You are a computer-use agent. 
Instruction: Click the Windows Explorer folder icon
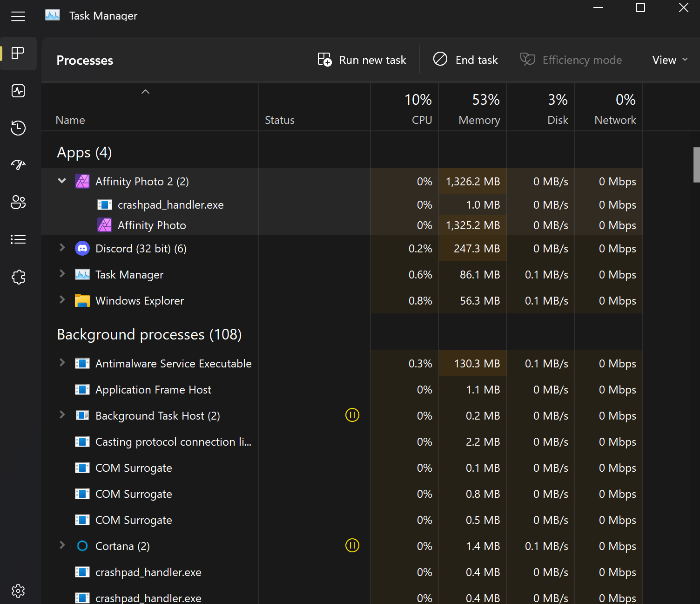point(82,300)
